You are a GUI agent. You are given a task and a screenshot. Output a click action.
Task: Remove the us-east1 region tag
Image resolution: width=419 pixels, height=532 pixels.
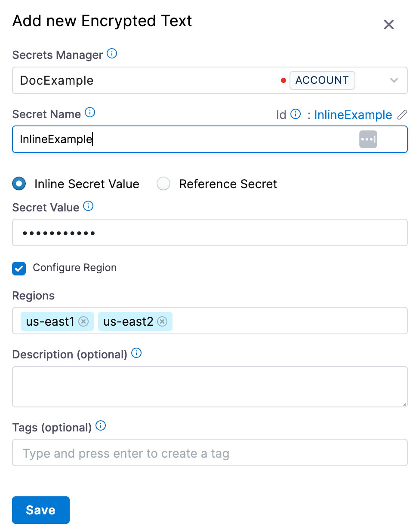[x=84, y=321]
